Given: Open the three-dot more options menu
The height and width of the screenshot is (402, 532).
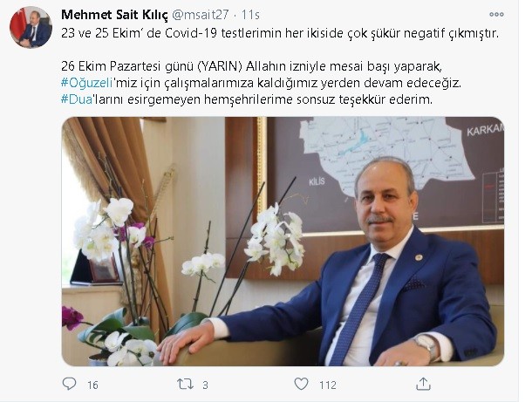Looking at the screenshot, I should pyautogui.click(x=496, y=14).
